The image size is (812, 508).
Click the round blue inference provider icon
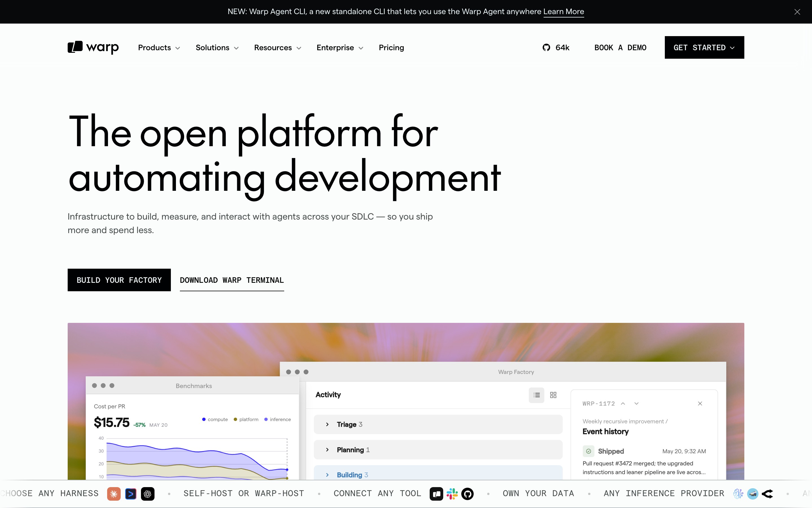click(x=753, y=494)
